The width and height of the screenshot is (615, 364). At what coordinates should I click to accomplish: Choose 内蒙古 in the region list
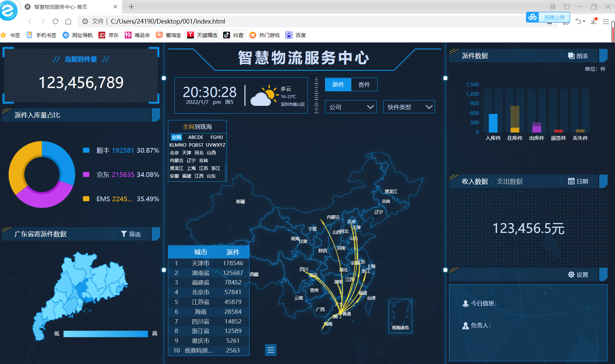177,160
